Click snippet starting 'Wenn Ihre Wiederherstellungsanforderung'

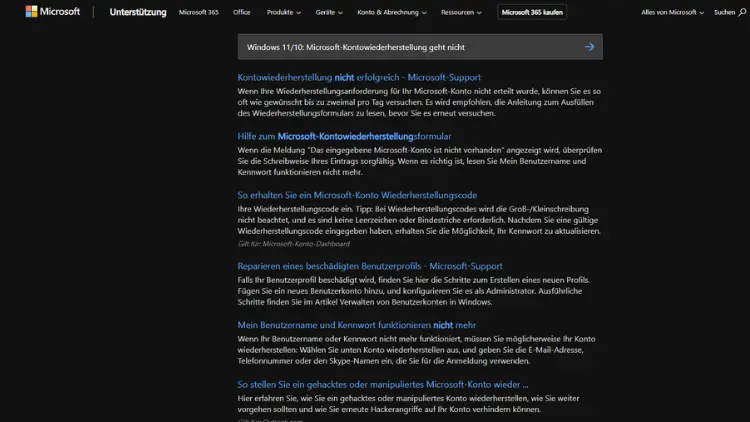click(419, 102)
